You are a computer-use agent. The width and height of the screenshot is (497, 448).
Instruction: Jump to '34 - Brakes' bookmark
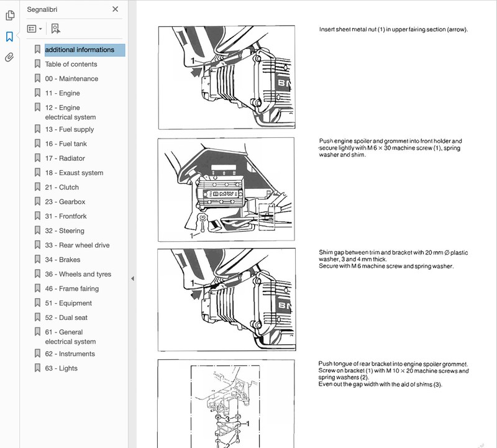point(63,260)
